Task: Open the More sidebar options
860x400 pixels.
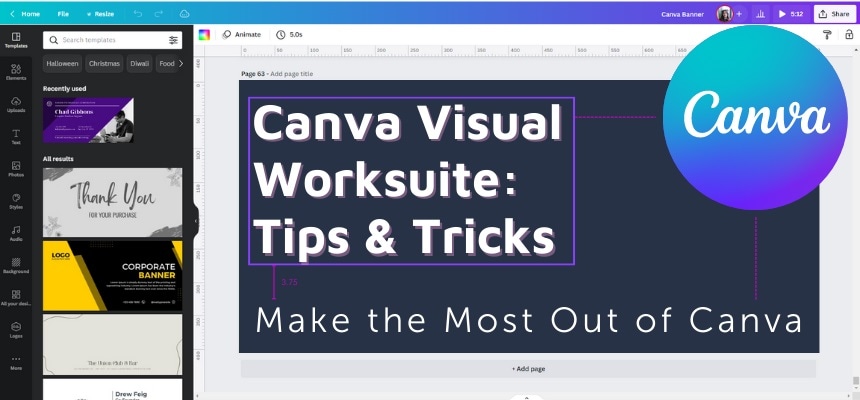Action: pyautogui.click(x=16, y=362)
